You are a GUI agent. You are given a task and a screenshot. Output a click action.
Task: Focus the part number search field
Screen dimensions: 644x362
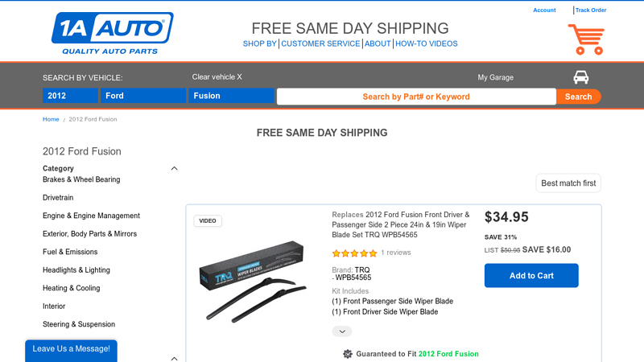[x=416, y=97]
